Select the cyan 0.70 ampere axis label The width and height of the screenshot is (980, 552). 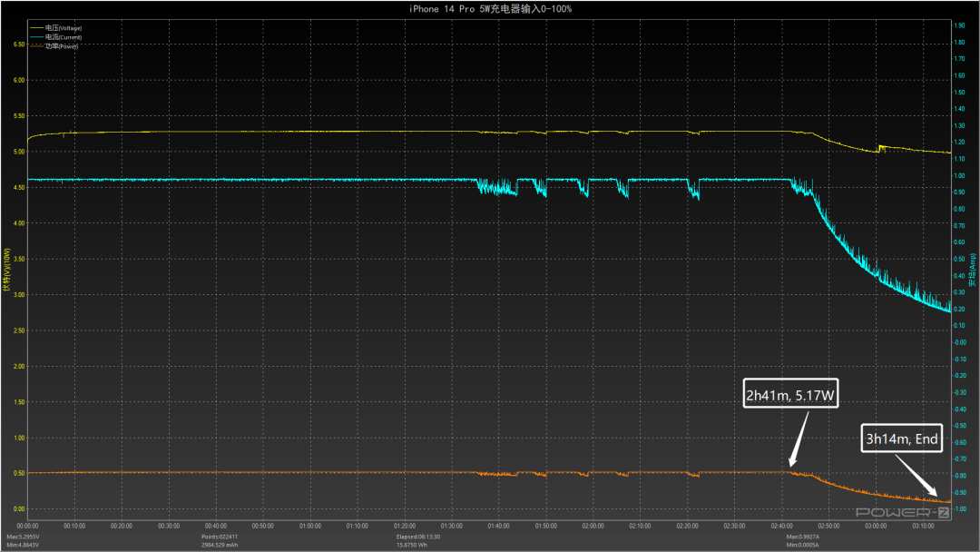click(x=959, y=226)
